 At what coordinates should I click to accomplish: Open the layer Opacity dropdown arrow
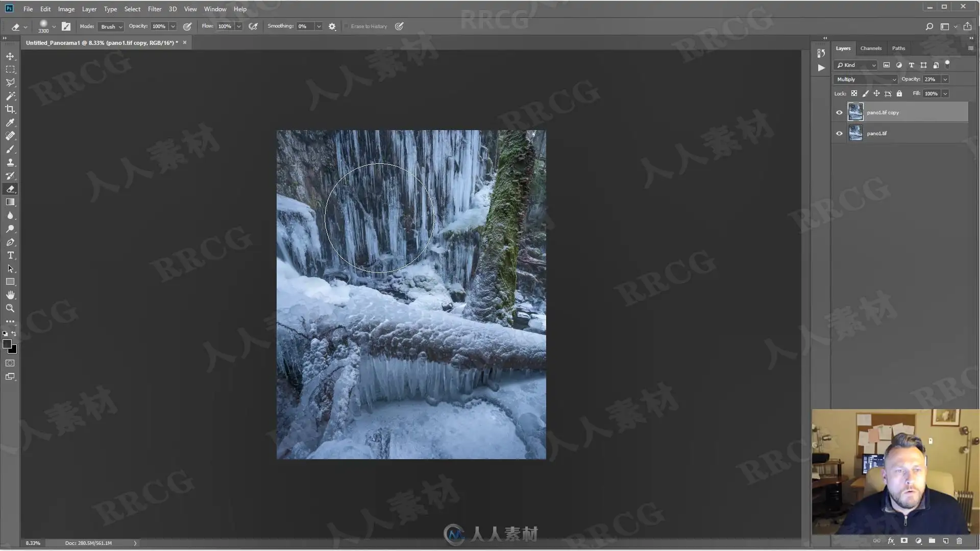pos(945,80)
